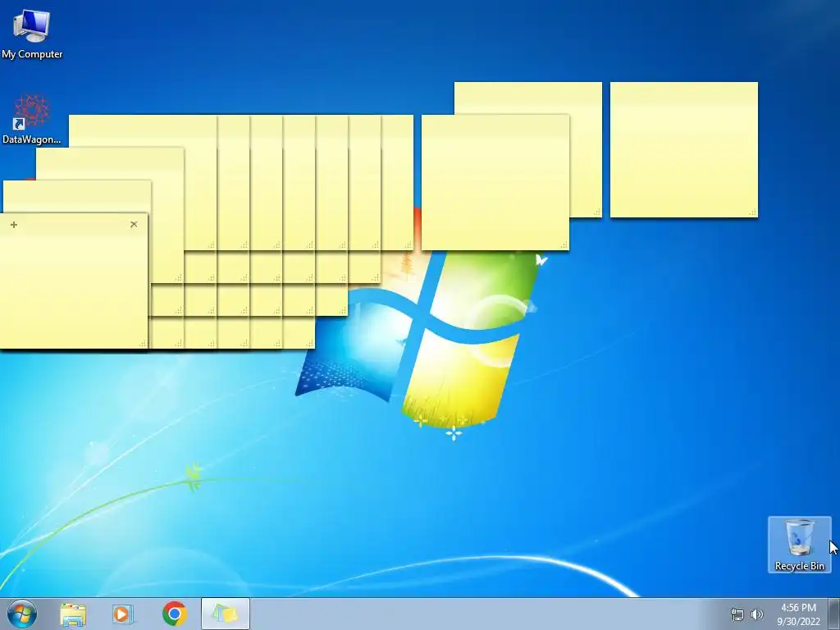Open the volume speaker tray icon
Image resolution: width=840 pixels, height=630 pixels.
point(757,614)
